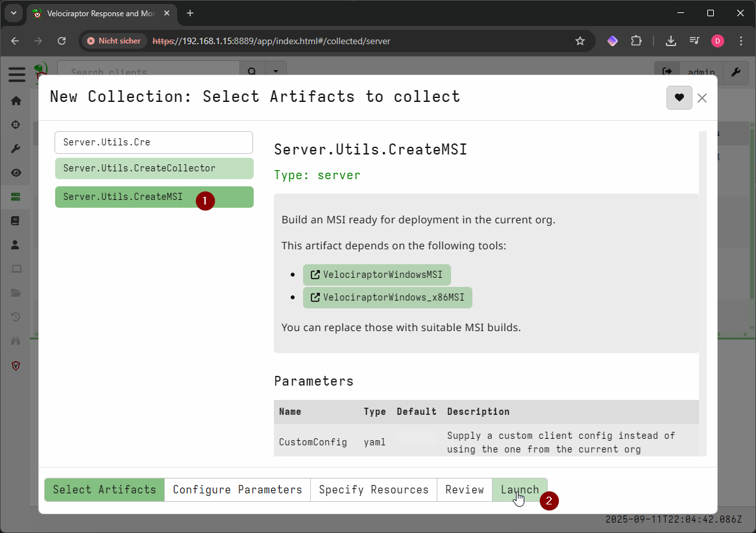Click the Type column header

point(374,412)
